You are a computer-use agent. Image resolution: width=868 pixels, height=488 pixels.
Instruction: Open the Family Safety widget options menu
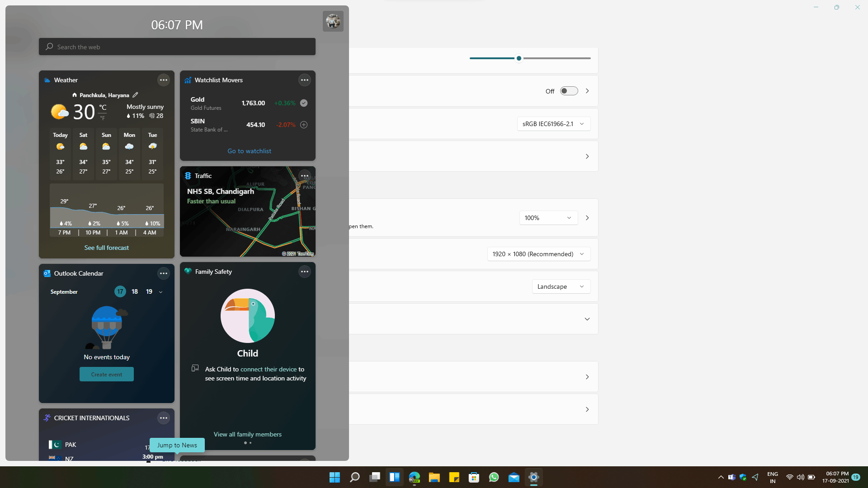click(304, 272)
